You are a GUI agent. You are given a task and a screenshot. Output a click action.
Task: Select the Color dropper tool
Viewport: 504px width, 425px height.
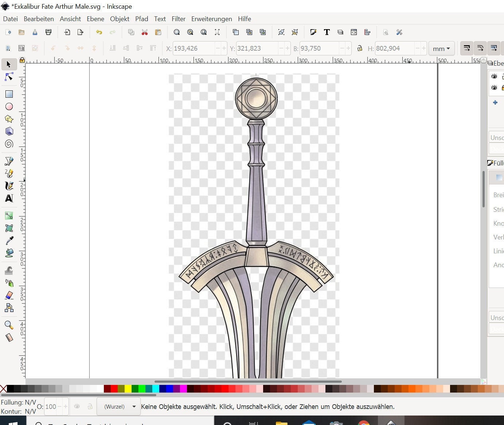click(x=9, y=240)
